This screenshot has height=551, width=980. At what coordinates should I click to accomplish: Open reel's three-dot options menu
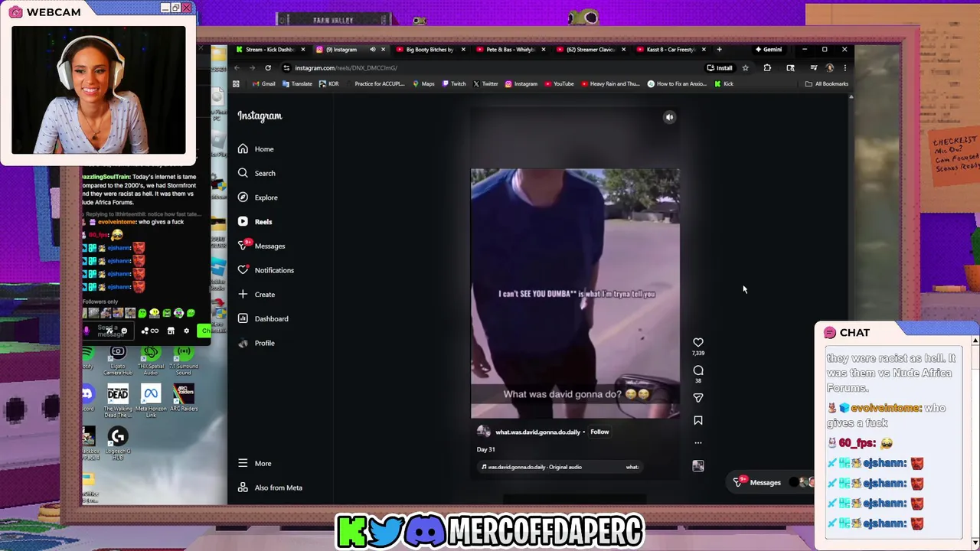coord(698,442)
